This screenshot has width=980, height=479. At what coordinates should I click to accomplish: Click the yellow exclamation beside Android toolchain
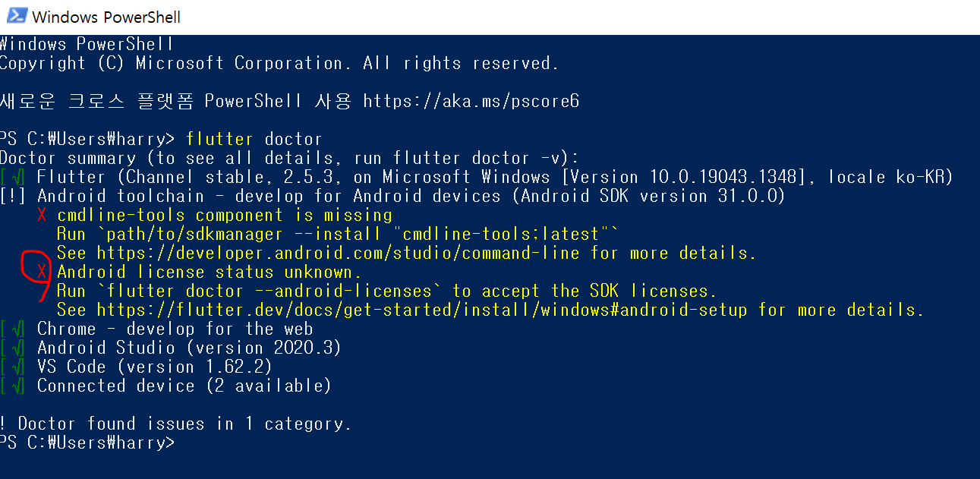click(11, 195)
